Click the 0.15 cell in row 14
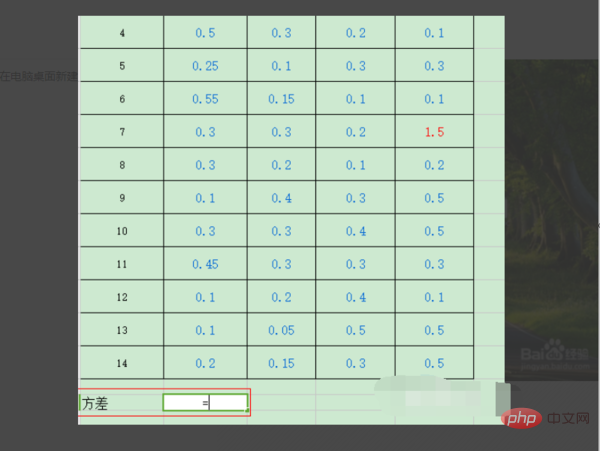The width and height of the screenshot is (600, 451). [281, 363]
